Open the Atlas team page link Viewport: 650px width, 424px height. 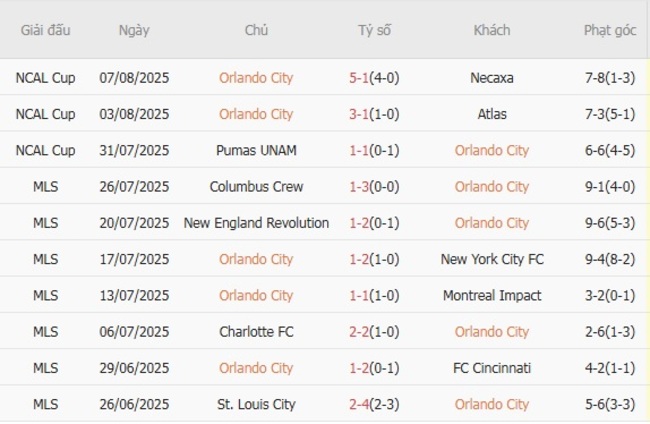pyautogui.click(x=491, y=114)
